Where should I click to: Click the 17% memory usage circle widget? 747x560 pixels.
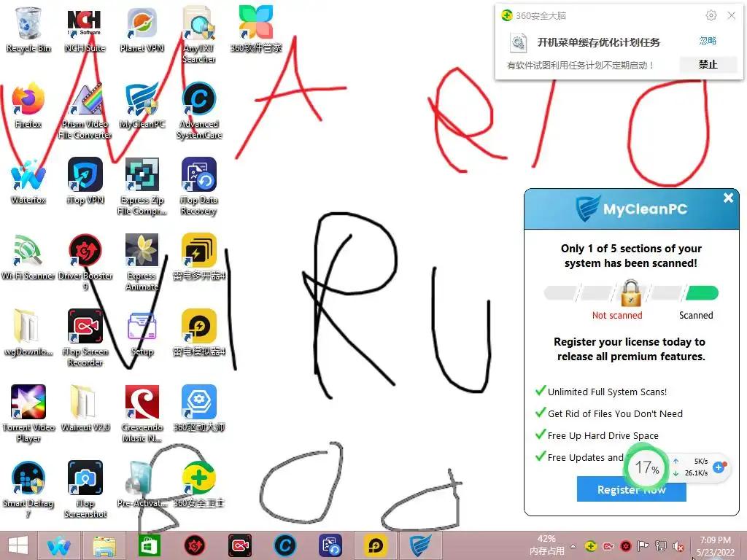point(646,467)
